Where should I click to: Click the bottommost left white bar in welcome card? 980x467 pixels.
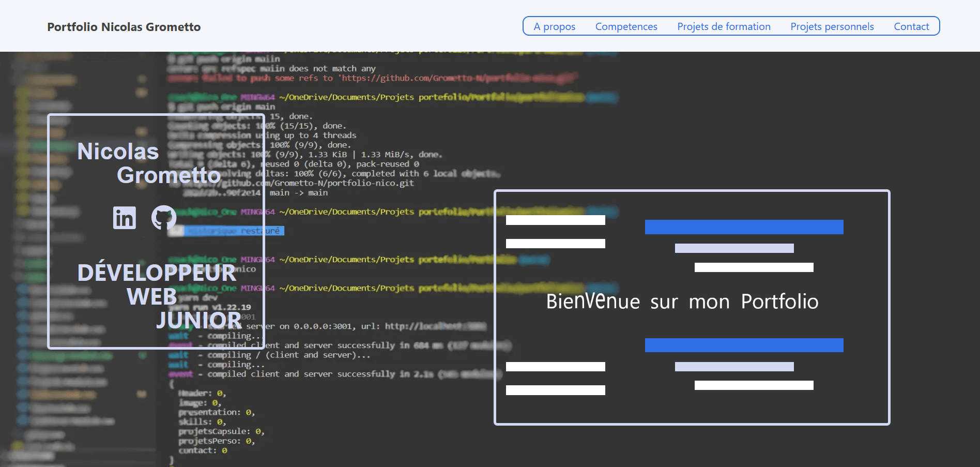(x=555, y=390)
